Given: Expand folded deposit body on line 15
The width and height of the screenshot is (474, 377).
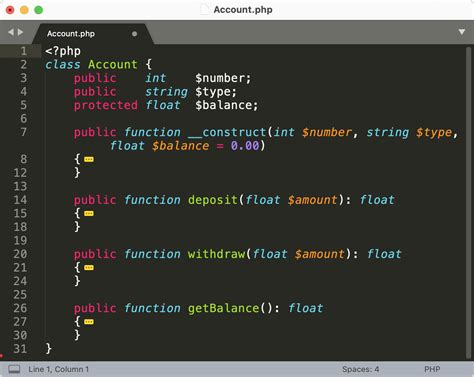Looking at the screenshot, I should tap(89, 213).
